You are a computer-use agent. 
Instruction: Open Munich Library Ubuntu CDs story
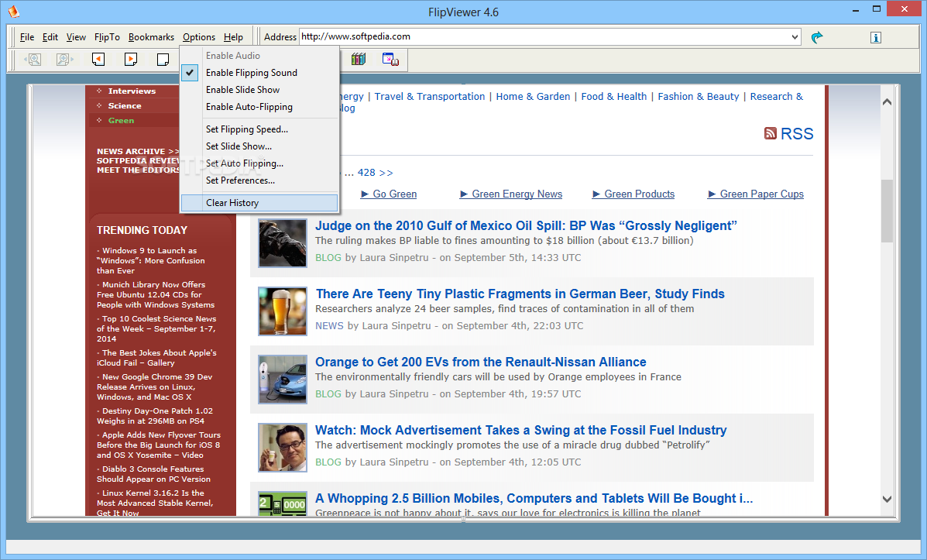(156, 294)
